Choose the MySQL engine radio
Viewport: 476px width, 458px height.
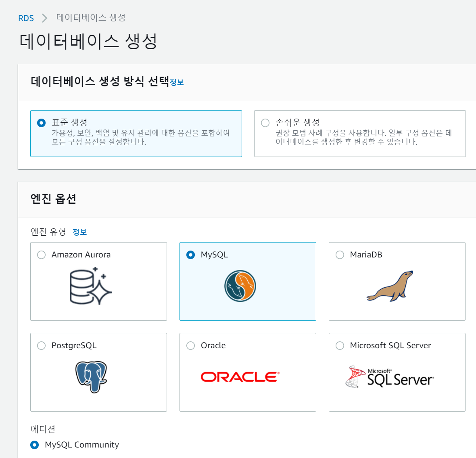click(191, 255)
